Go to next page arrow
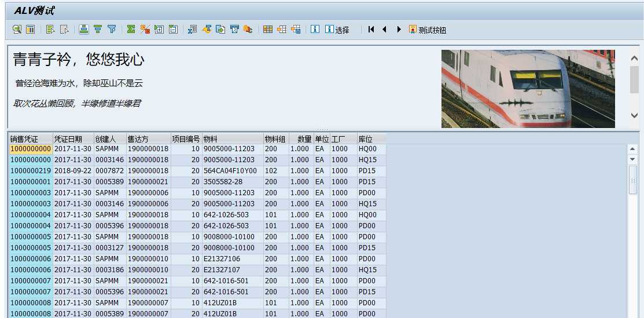This screenshot has height=318, width=644. point(399,29)
